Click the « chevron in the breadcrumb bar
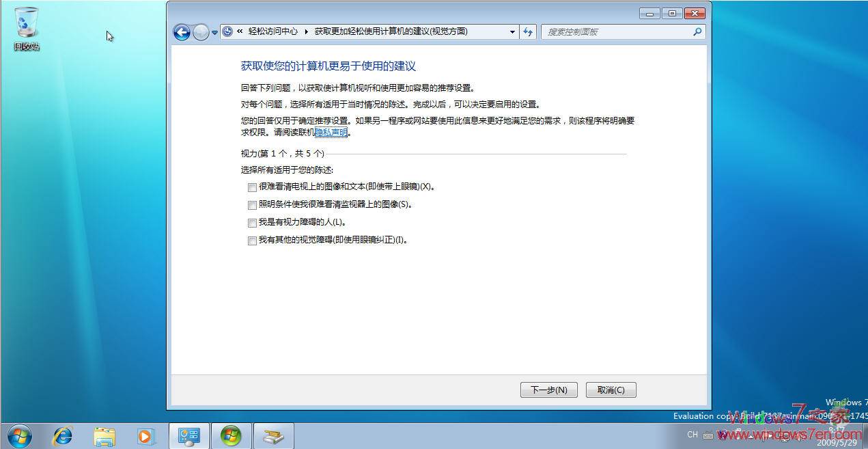The width and height of the screenshot is (868, 449). click(x=240, y=31)
